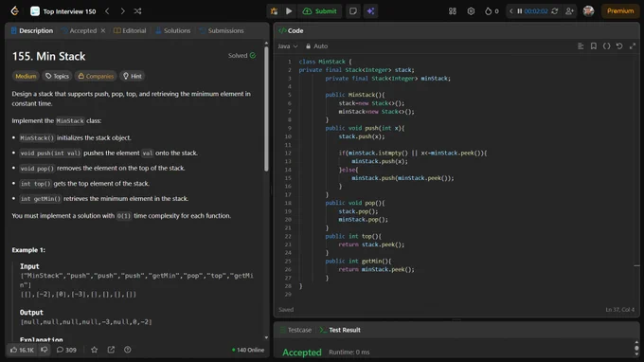The height and width of the screenshot is (362, 644).
Task: Open the LeetCode home logo
Action: coord(15,11)
